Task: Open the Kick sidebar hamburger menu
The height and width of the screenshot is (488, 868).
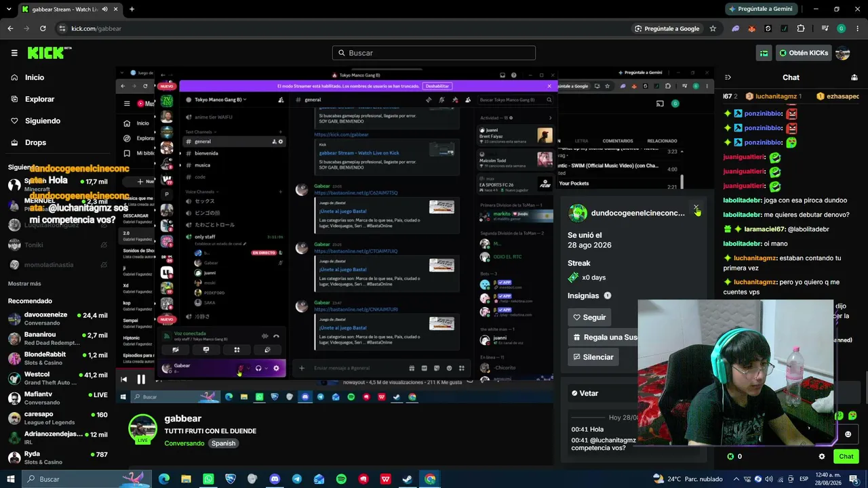Action: [14, 53]
